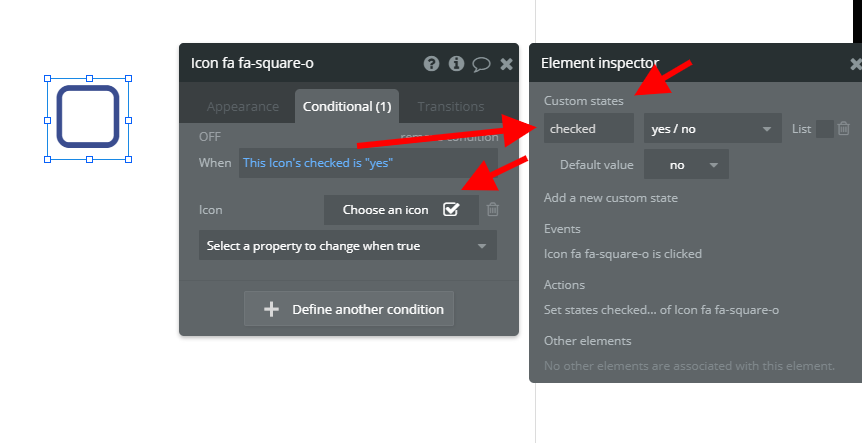Toggle the List checkbox for checked state

point(825,129)
